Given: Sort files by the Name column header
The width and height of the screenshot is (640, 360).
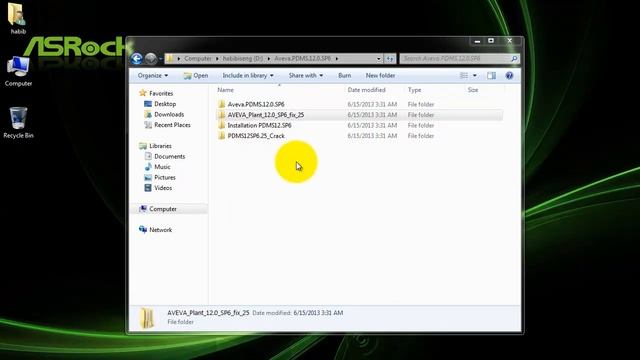Looking at the screenshot, I should tap(225, 90).
